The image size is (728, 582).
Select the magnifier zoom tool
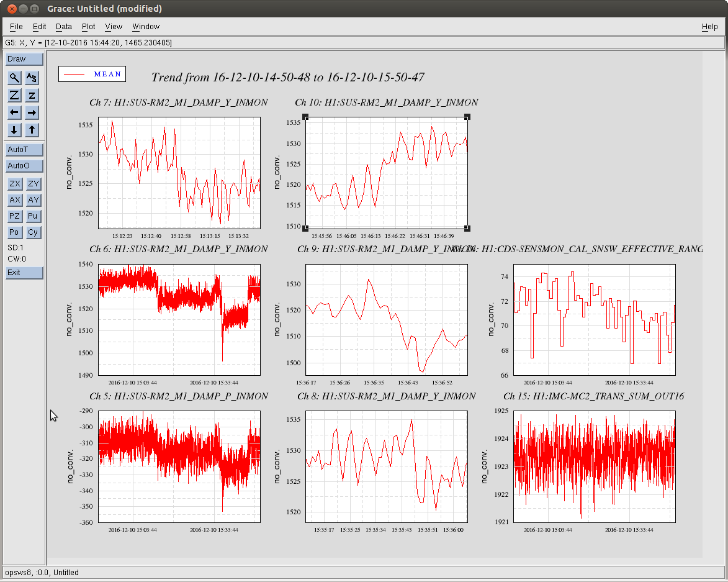[14, 78]
